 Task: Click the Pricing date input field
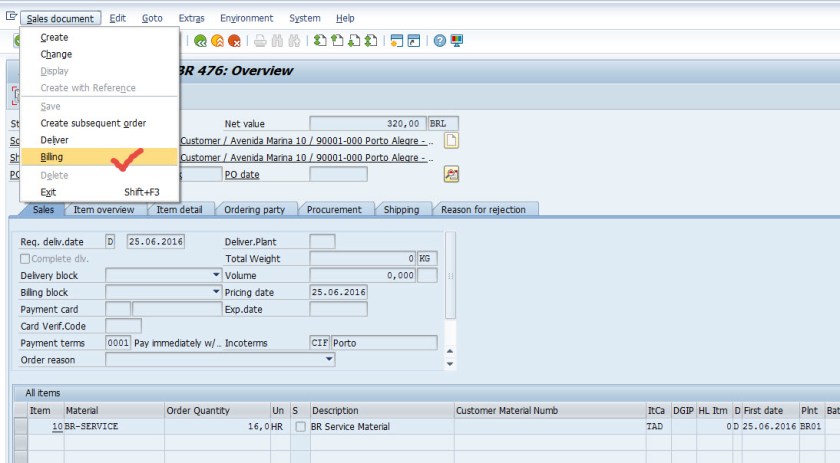tap(338, 292)
